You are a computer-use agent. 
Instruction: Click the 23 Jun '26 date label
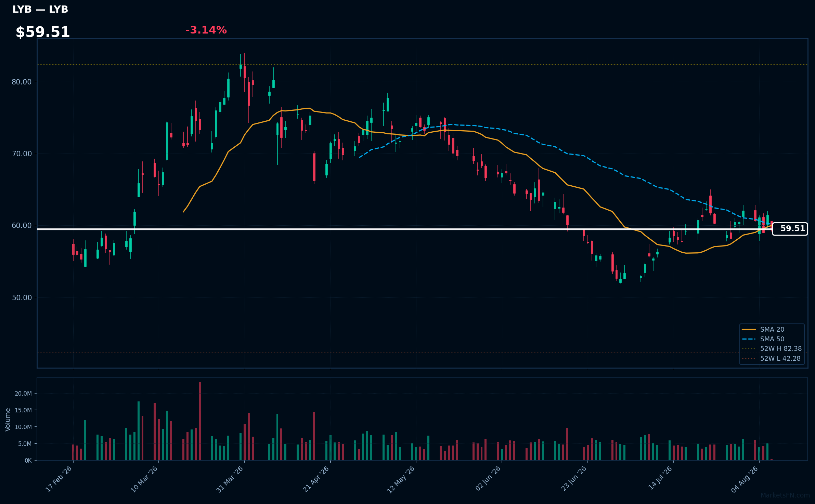coord(574,479)
